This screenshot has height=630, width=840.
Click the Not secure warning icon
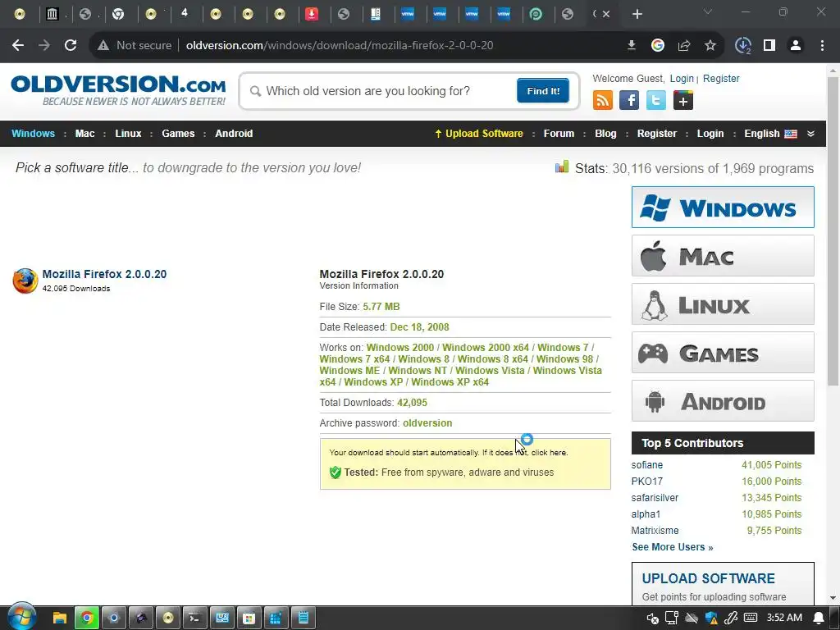(x=103, y=46)
